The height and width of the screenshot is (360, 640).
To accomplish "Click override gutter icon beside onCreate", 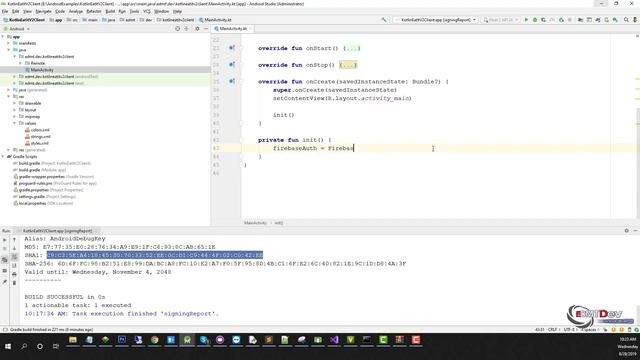I will [x=231, y=81].
